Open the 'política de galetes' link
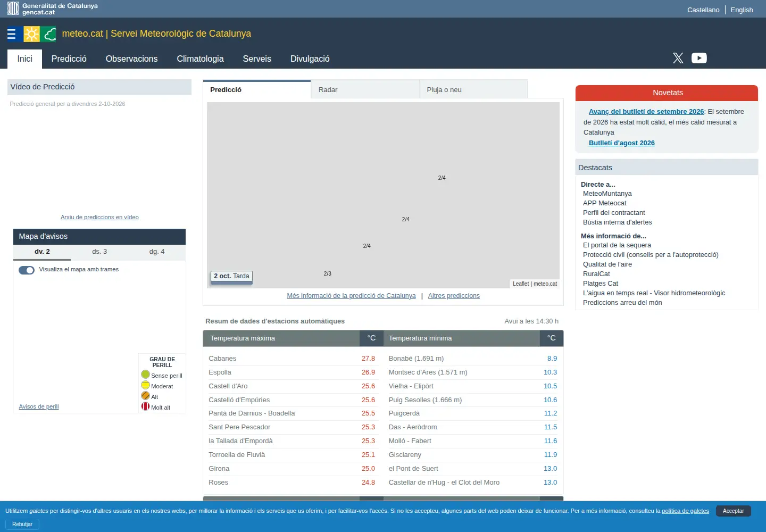Screen dimensions: 766x532 tap(685, 511)
